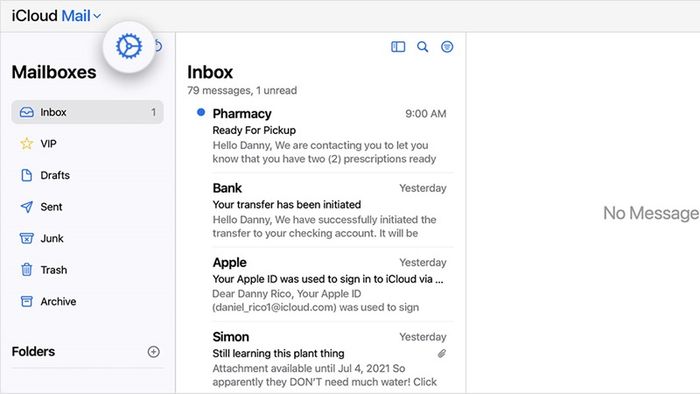
Task: Click the filter messages icon
Action: (x=447, y=47)
